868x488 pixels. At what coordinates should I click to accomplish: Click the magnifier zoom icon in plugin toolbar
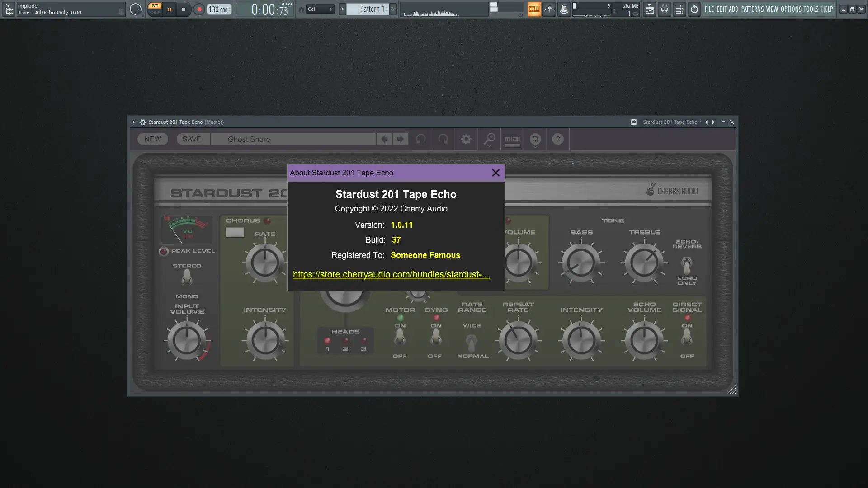489,139
